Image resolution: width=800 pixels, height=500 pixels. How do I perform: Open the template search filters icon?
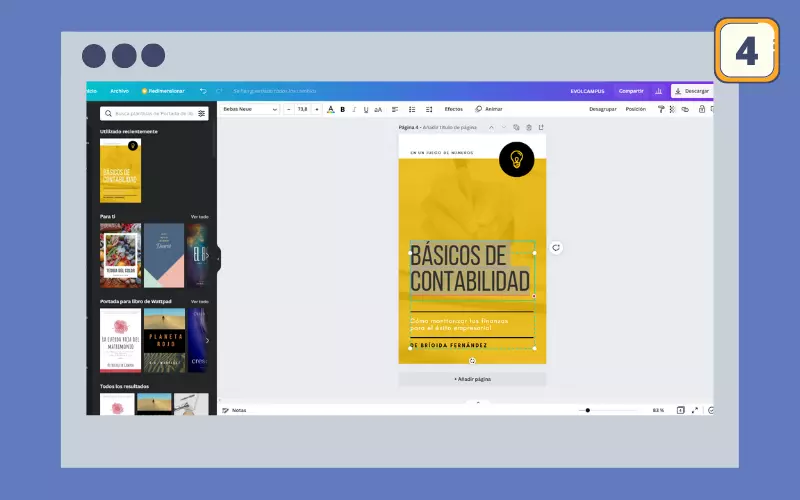coord(202,113)
